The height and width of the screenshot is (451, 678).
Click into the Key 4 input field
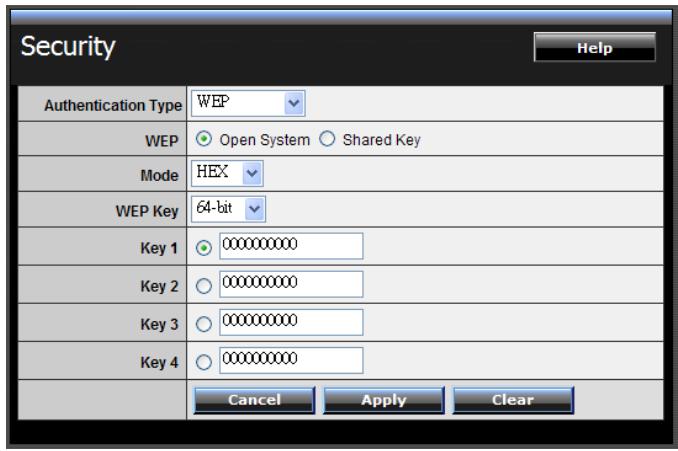(x=291, y=360)
